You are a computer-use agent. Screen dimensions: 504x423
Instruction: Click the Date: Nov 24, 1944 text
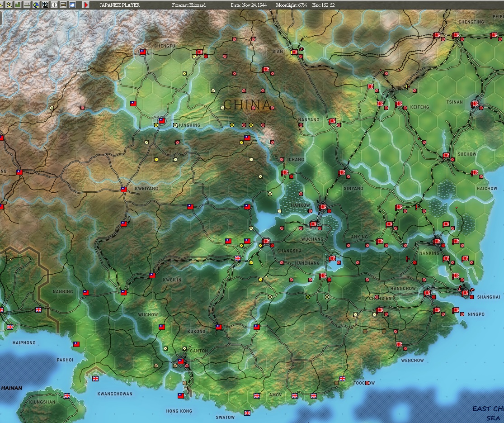coord(249,5)
